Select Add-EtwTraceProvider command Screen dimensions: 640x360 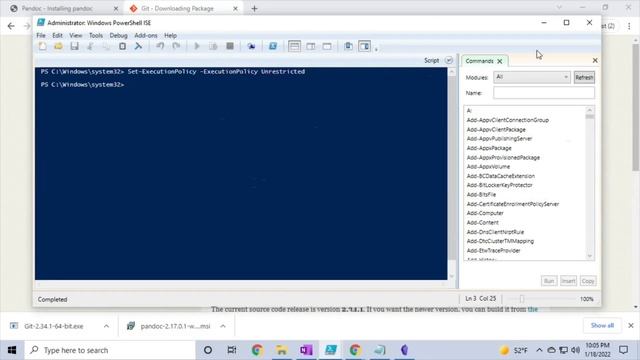tap(493, 251)
